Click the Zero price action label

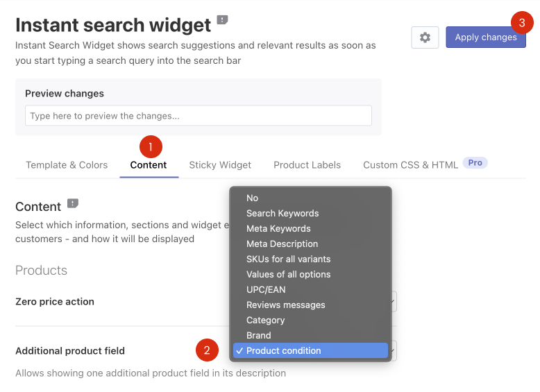[x=55, y=302]
